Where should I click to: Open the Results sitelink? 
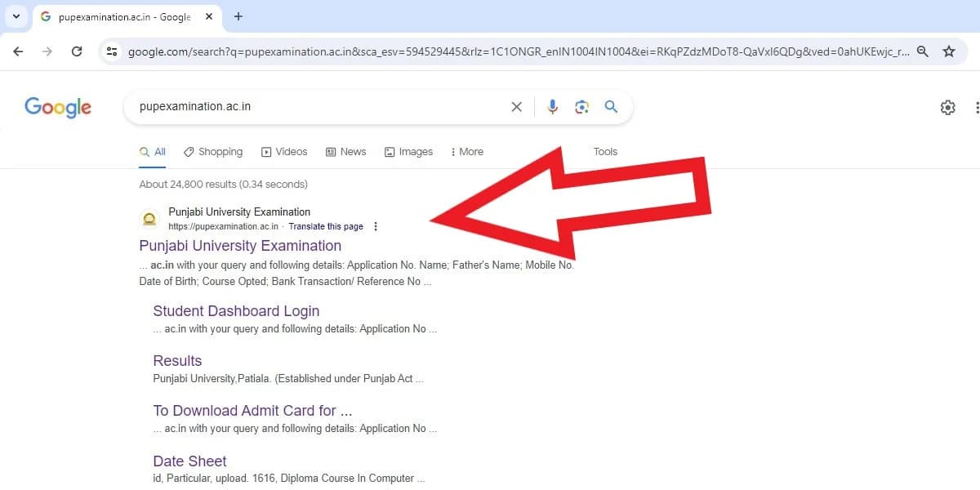click(177, 361)
